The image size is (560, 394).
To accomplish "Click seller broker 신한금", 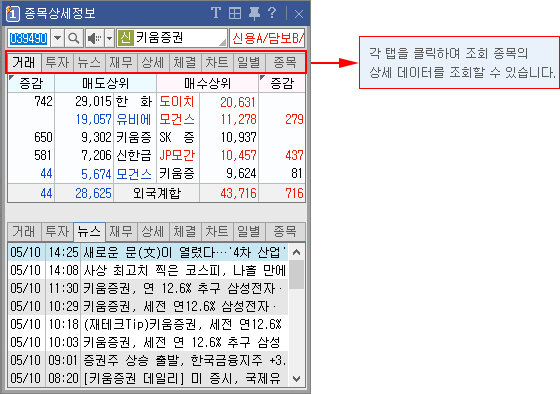I will pos(134,155).
